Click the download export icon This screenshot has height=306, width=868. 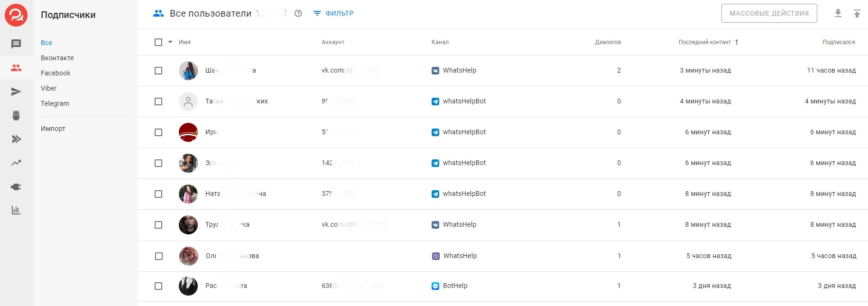pyautogui.click(x=838, y=13)
